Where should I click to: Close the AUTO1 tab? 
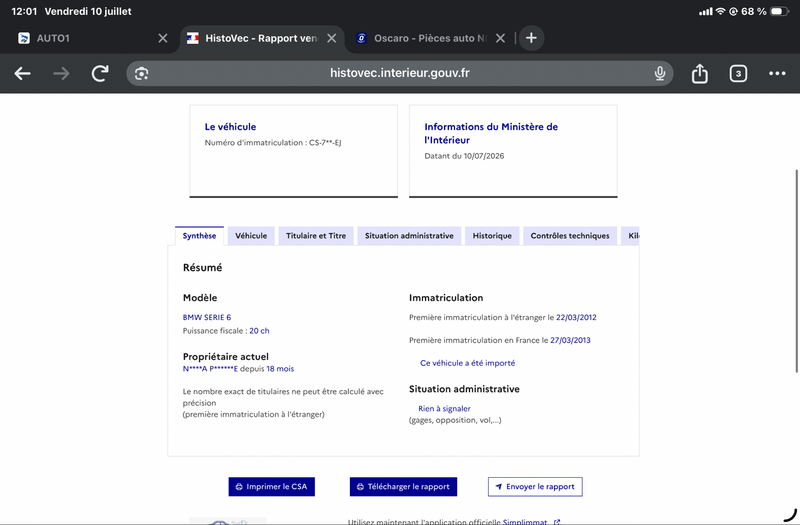coord(163,38)
